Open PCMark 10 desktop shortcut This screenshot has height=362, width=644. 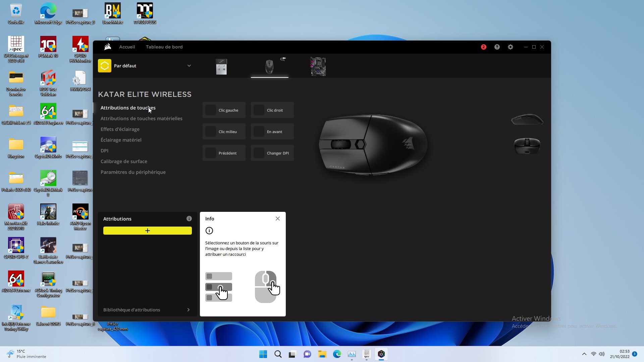(x=48, y=47)
